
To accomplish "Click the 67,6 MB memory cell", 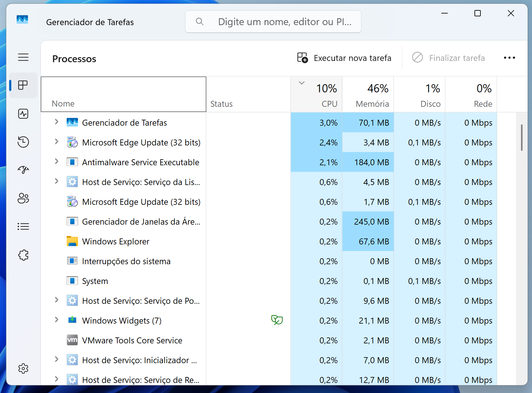I will point(368,241).
